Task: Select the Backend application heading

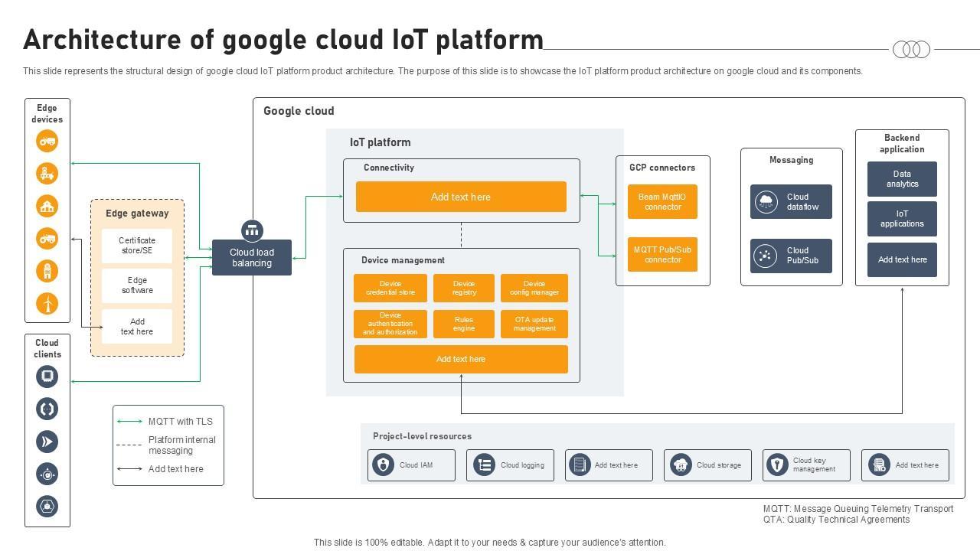Action: pyautogui.click(x=902, y=143)
